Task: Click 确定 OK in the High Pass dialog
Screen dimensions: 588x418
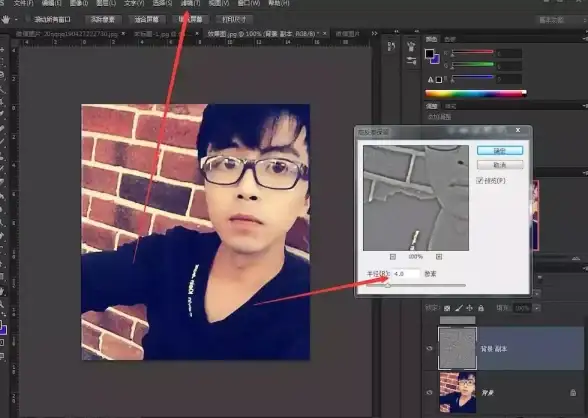Action: pos(500,151)
